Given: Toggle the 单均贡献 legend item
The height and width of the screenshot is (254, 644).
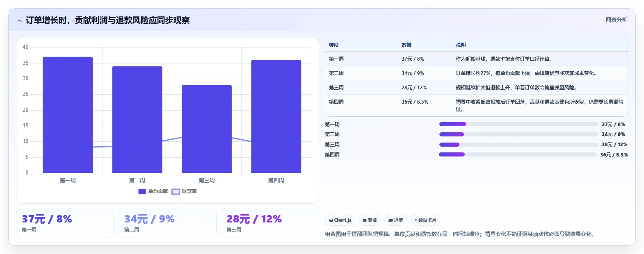Looking at the screenshot, I should point(153,191).
